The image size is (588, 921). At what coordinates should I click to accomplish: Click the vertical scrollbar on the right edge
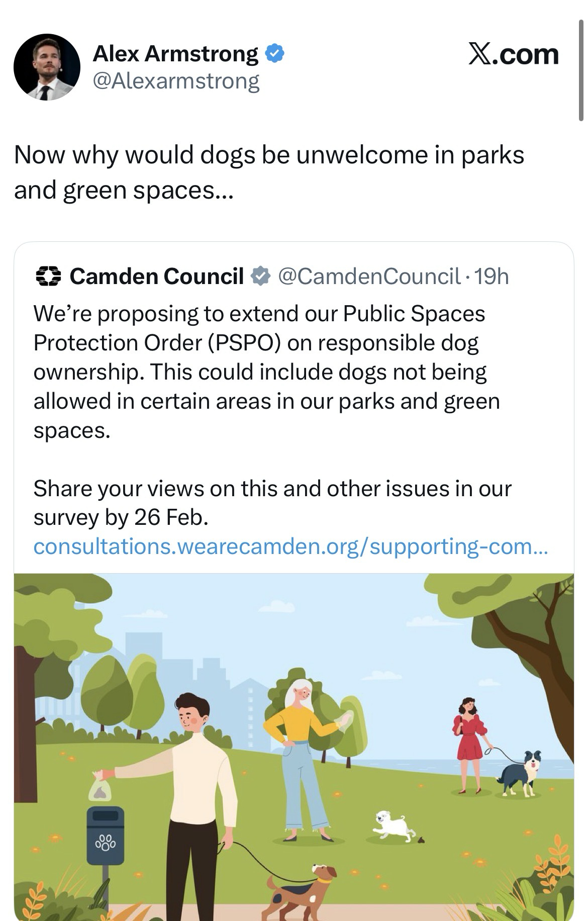click(x=581, y=70)
